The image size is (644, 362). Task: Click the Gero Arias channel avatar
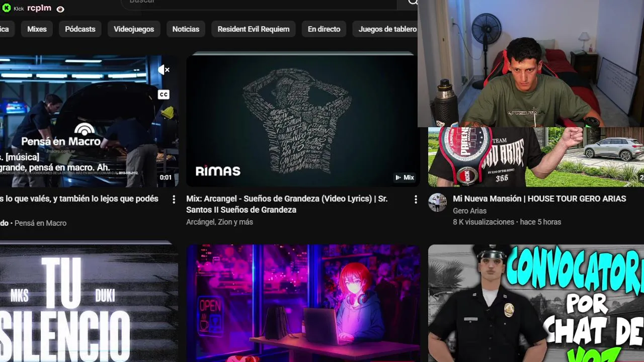(x=437, y=203)
